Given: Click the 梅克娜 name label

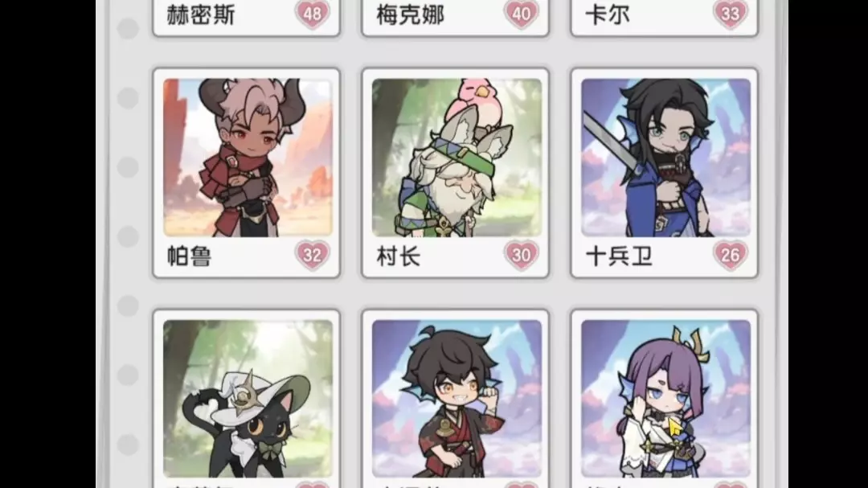Looking at the screenshot, I should pos(410,15).
